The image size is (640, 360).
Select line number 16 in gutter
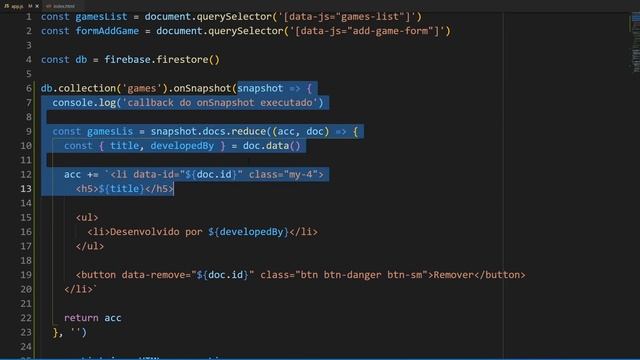26,232
